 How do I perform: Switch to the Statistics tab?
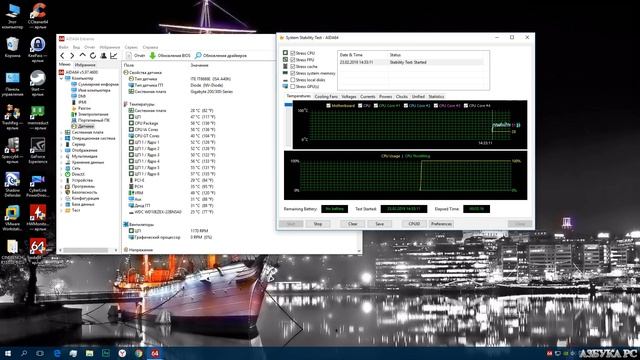coord(436,97)
